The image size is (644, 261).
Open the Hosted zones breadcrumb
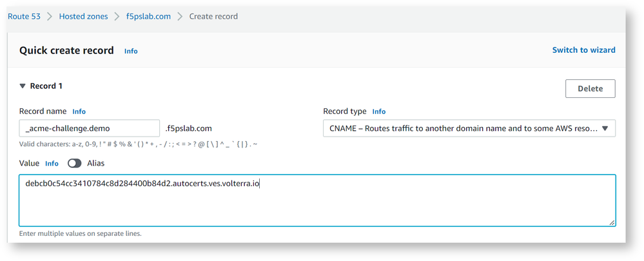84,16
